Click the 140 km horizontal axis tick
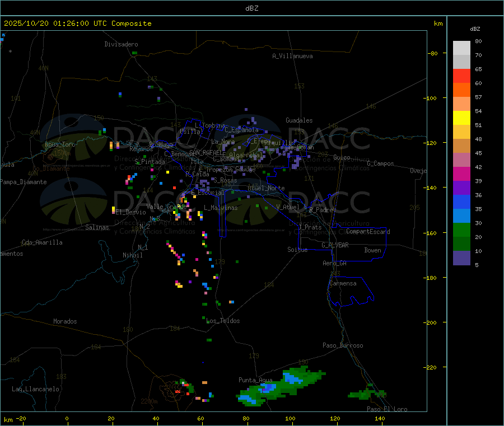Screen dimensions: 504x426 tap(380, 419)
